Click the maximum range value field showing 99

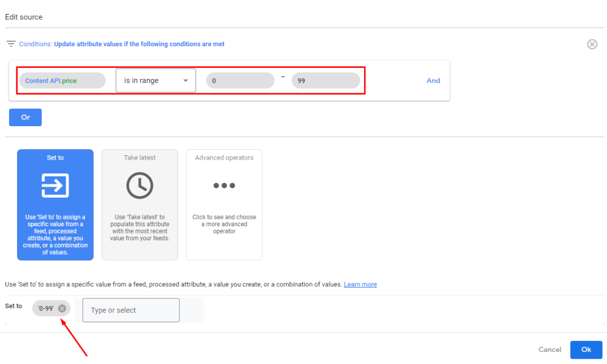coord(326,81)
